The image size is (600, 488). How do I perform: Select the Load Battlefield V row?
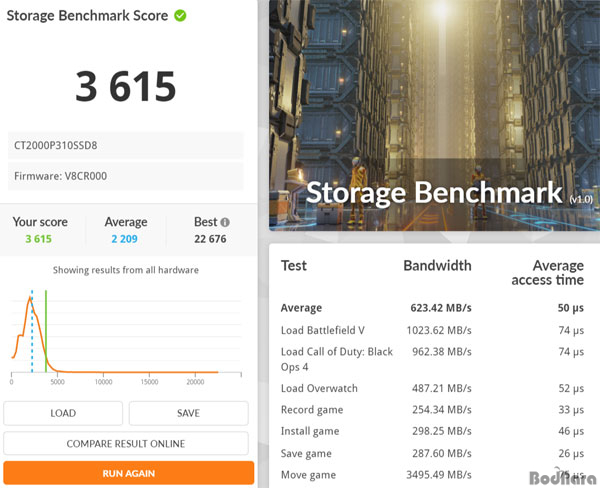pos(432,330)
